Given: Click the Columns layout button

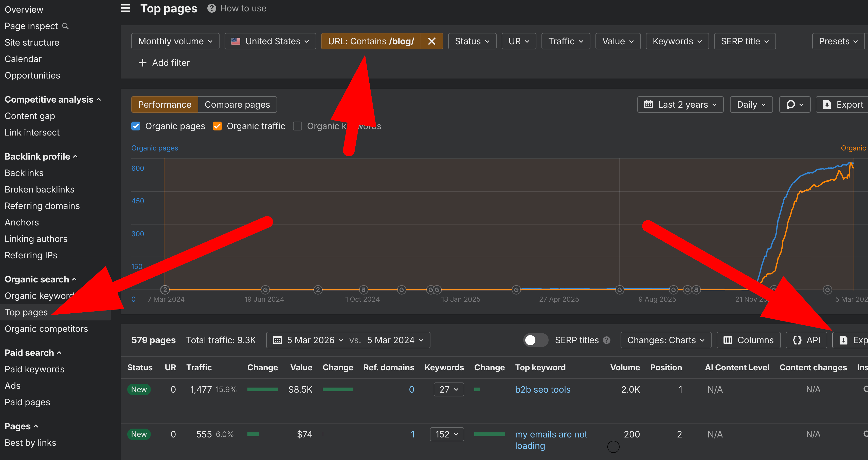Looking at the screenshot, I should click(x=748, y=340).
